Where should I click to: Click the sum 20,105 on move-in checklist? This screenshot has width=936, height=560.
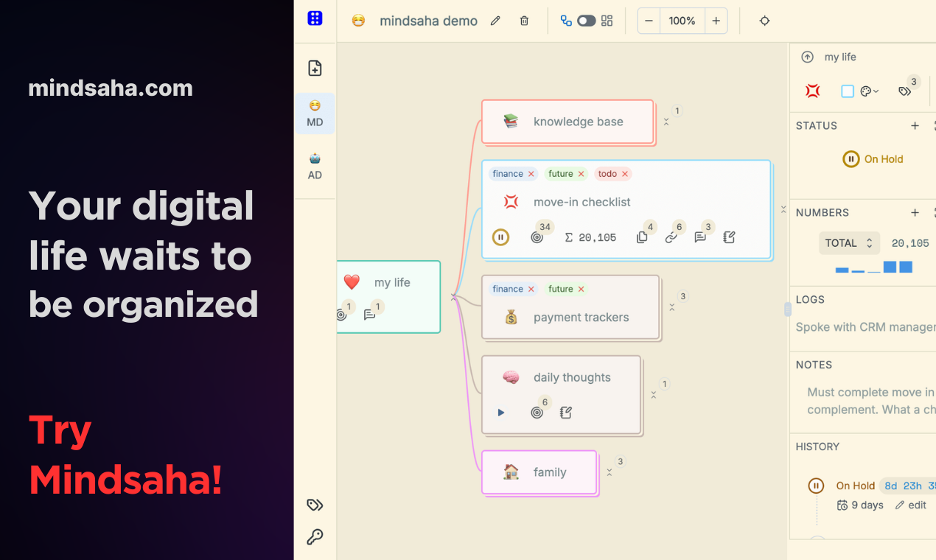pos(590,237)
